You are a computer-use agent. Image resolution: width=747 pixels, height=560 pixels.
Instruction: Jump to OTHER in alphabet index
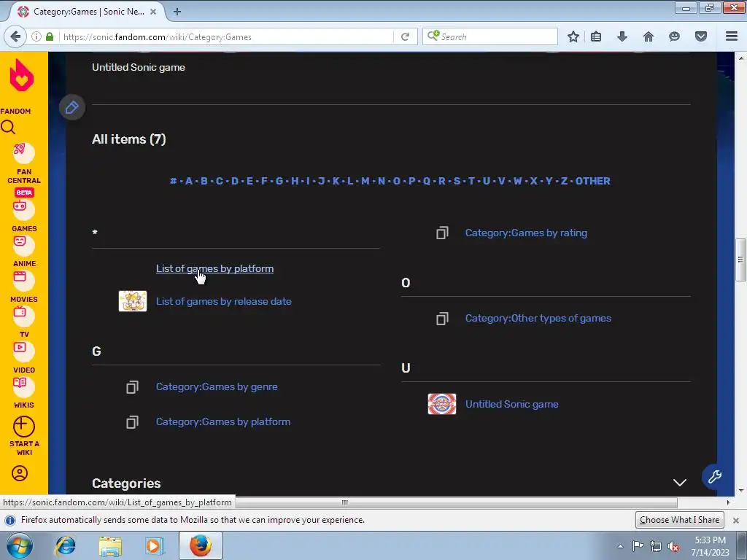tap(592, 181)
